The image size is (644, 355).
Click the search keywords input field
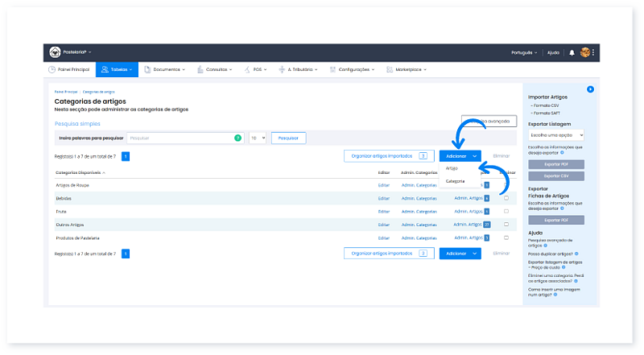click(181, 138)
